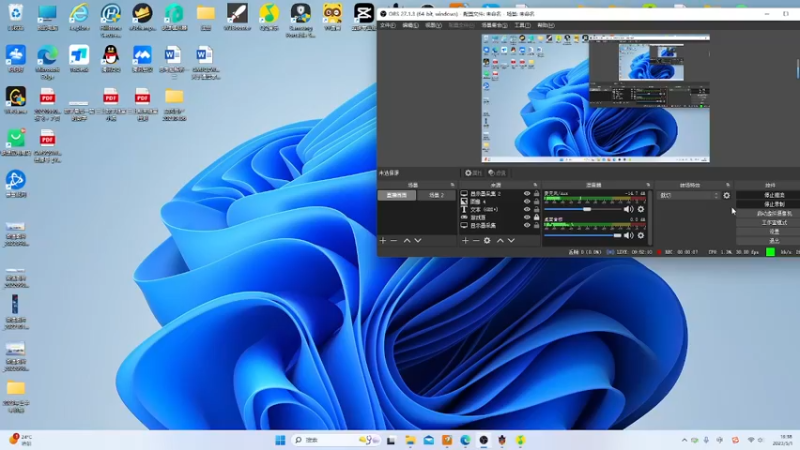The image size is (800, 450).
Task: Open the 工具(T) Tools menu in OBS
Action: (x=522, y=25)
